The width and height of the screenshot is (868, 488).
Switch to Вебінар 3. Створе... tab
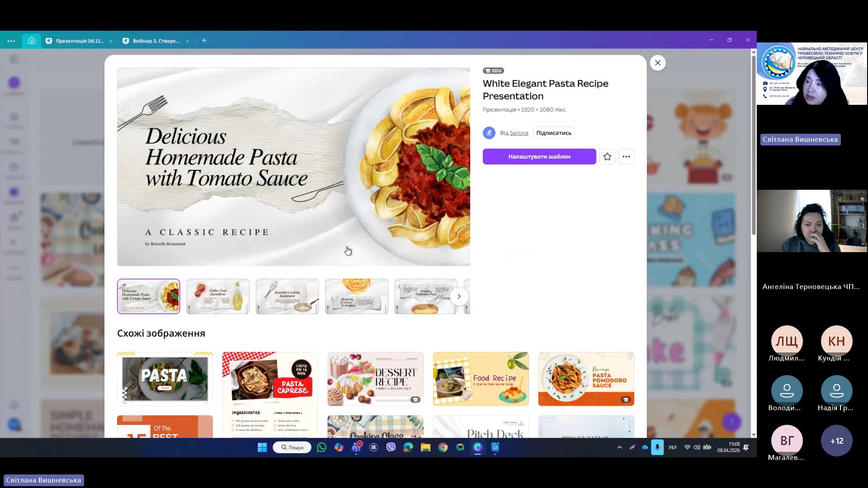156,41
